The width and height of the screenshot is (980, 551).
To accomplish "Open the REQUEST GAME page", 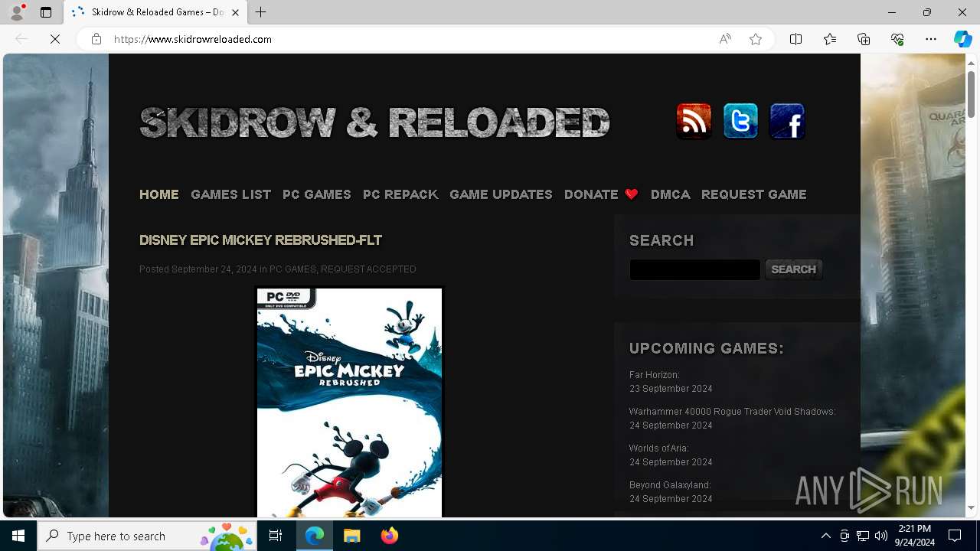I will tap(753, 194).
